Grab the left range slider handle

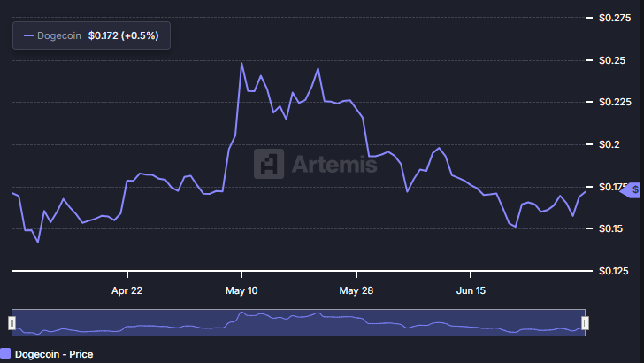tap(12, 322)
